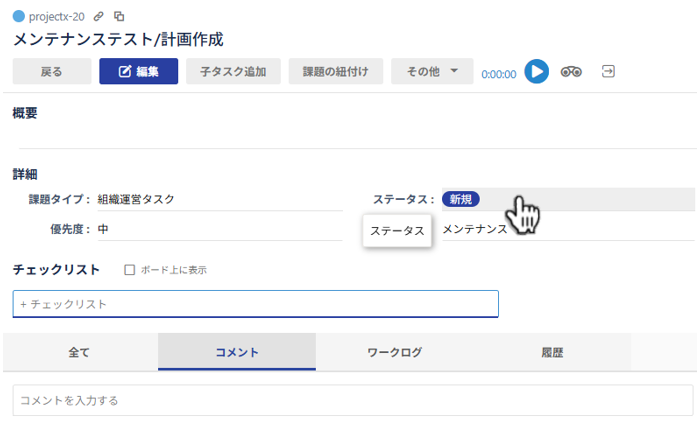Click the 優先度 field showing 中
The image size is (699, 422).
(220, 229)
